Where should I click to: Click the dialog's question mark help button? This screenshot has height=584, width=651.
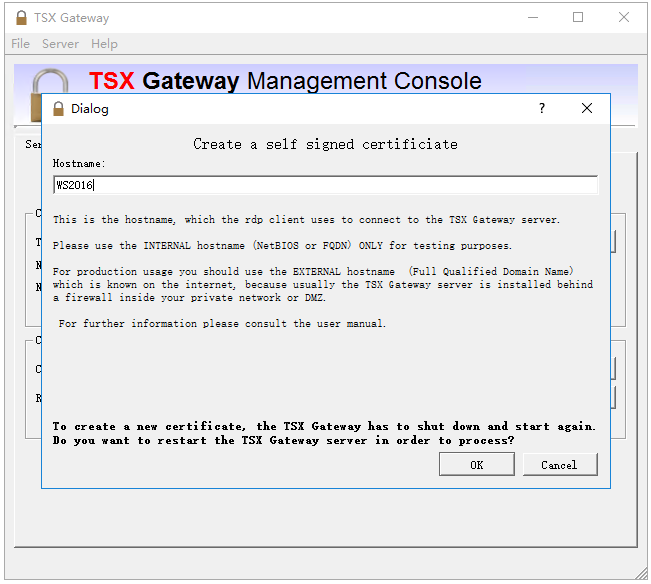tap(542, 108)
